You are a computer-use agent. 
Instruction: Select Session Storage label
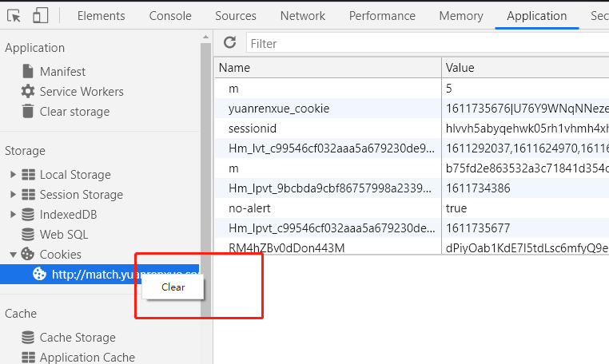point(82,195)
